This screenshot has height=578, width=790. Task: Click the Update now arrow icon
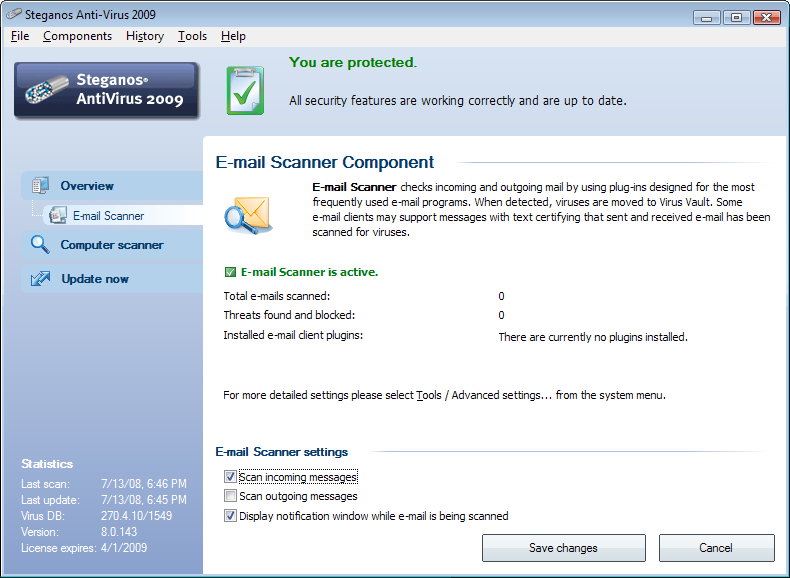[40, 279]
